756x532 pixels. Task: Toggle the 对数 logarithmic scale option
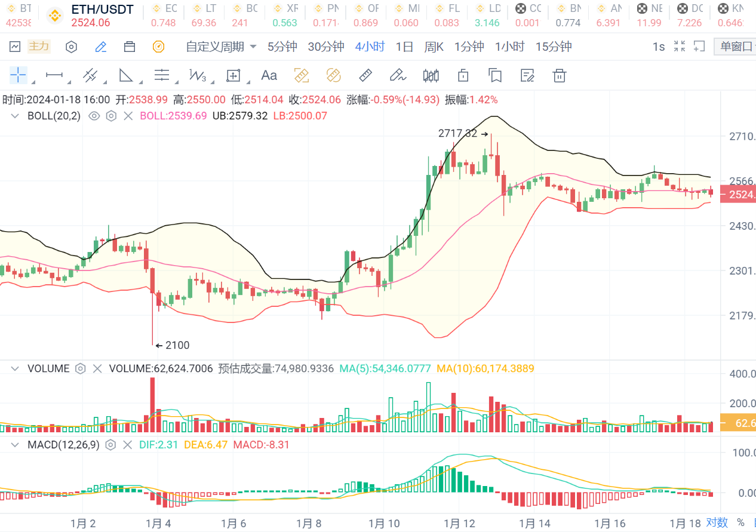(x=718, y=523)
